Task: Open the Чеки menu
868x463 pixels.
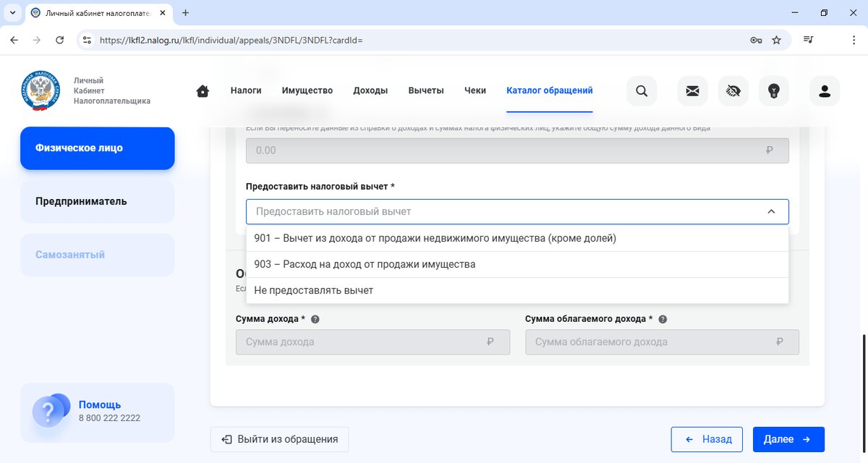Action: (x=475, y=90)
